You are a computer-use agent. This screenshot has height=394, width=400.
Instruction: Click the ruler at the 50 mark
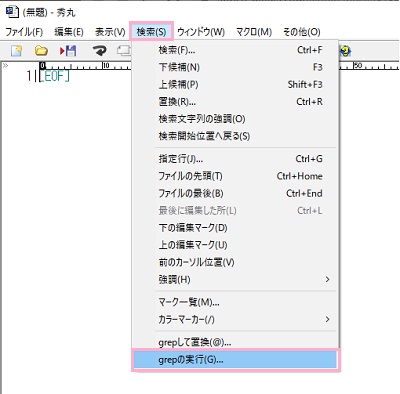(358, 65)
